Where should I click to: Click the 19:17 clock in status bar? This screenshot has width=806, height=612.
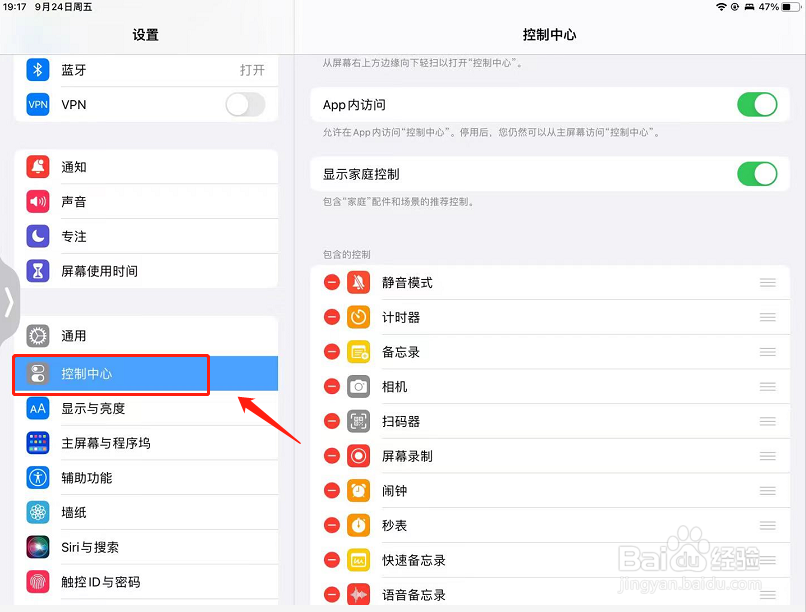click(14, 7)
